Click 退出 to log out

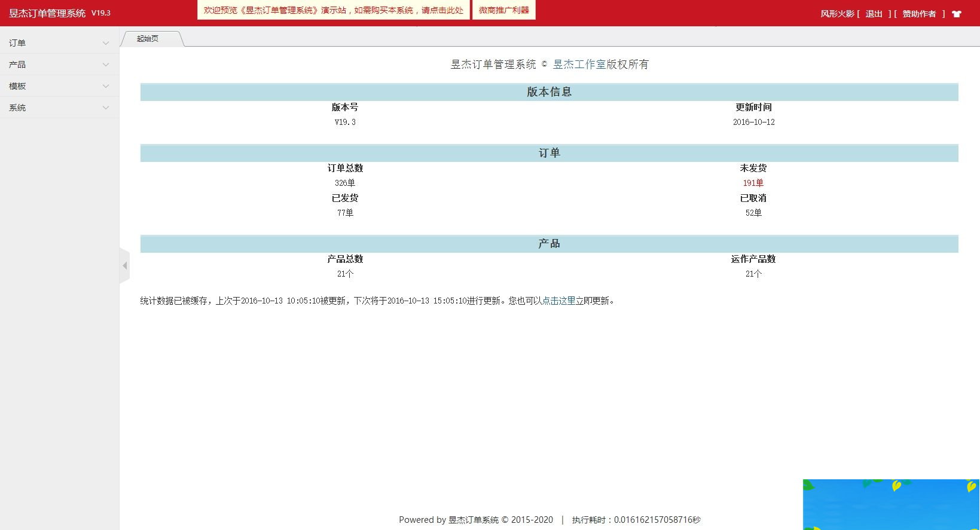coord(874,14)
